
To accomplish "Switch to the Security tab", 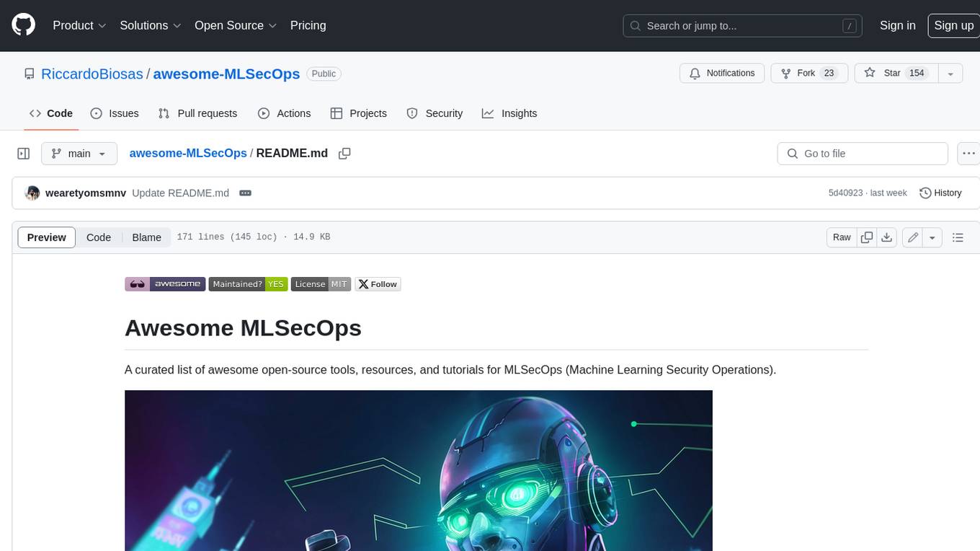I will pos(435,113).
